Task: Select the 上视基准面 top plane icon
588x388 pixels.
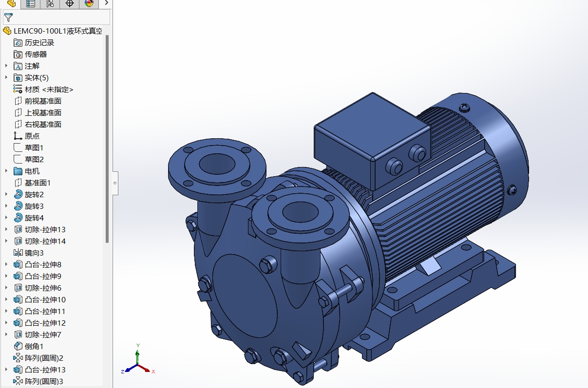Action: point(18,112)
